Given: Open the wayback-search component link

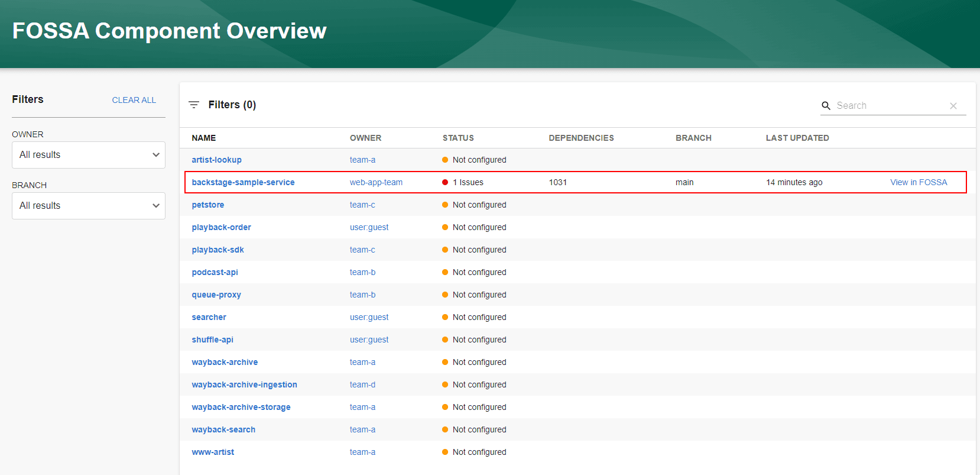Looking at the screenshot, I should click(x=223, y=429).
